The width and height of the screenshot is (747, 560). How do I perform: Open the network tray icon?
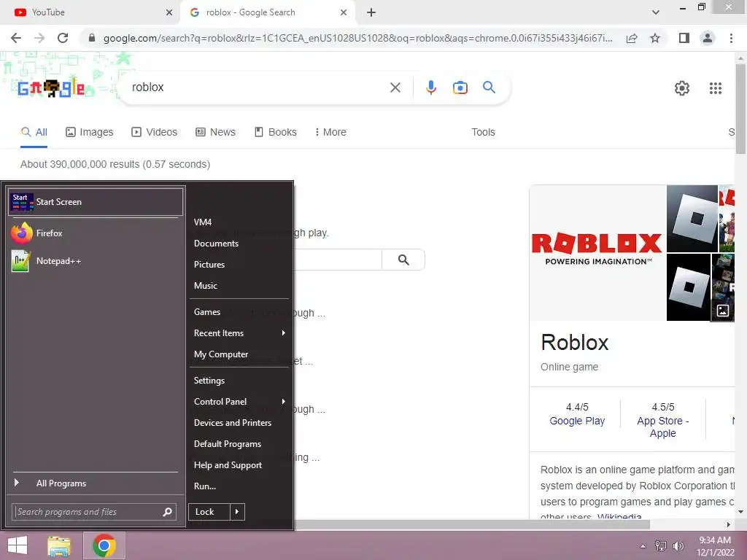pos(661,546)
